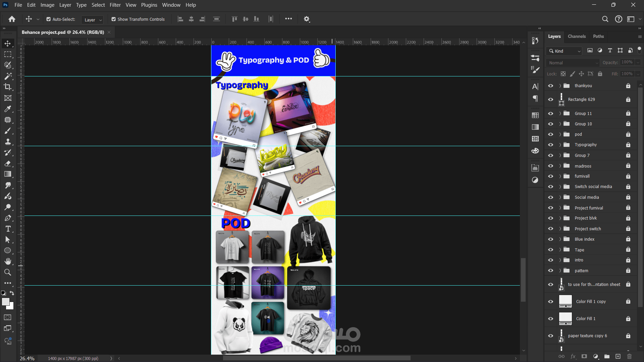Swap foreground and background colors

click(x=12, y=293)
